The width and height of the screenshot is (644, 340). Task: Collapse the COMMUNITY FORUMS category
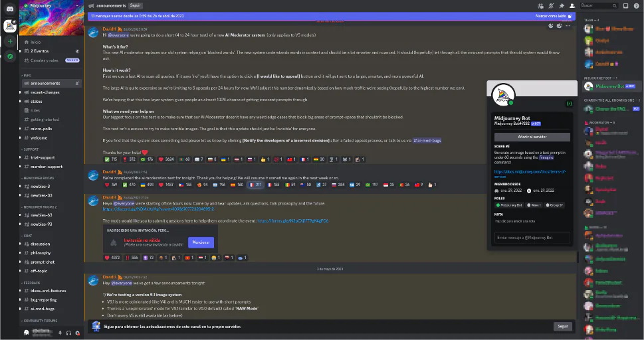[x=39, y=321]
